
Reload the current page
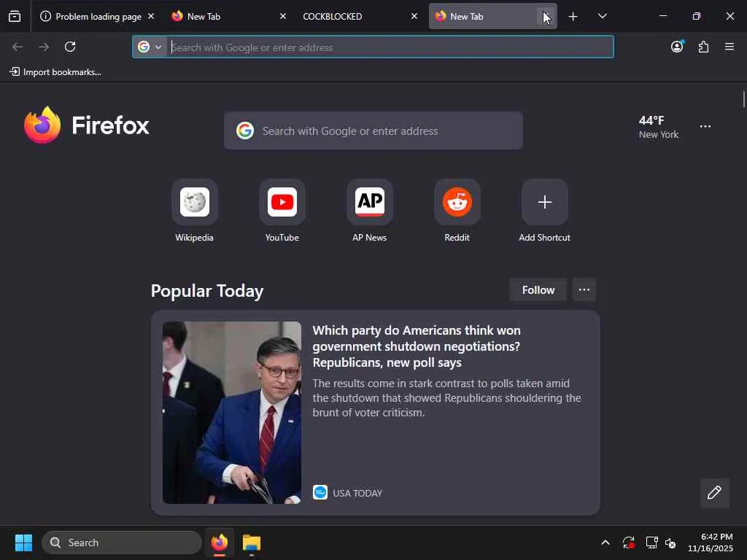[70, 47]
